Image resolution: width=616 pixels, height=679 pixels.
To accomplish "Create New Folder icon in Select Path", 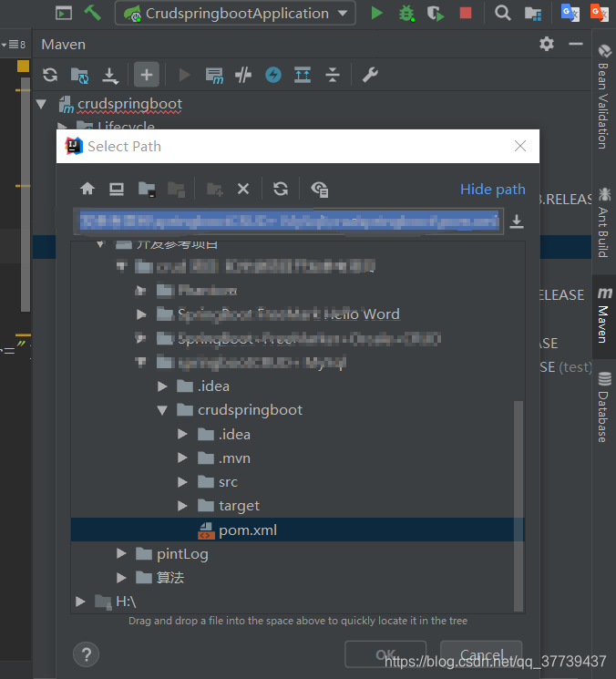I will point(215,190).
